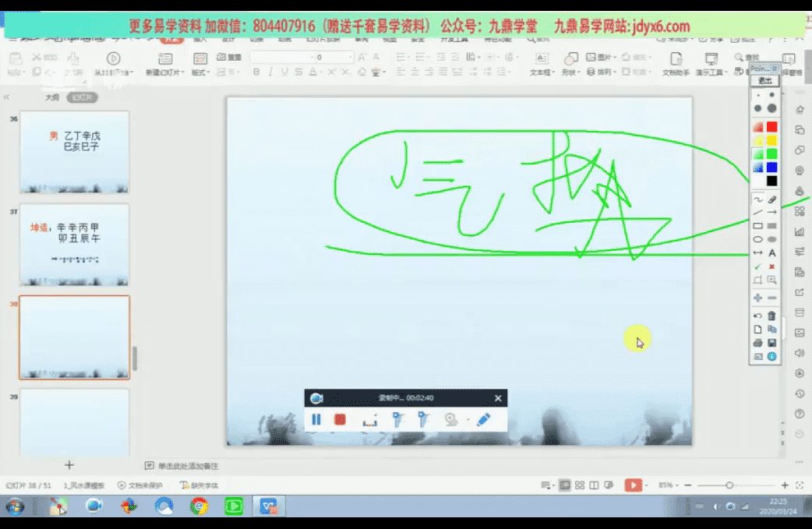Viewport: 812px width, 529px height.
Task: Pick the text 'A' annotation tool
Action: click(x=771, y=253)
